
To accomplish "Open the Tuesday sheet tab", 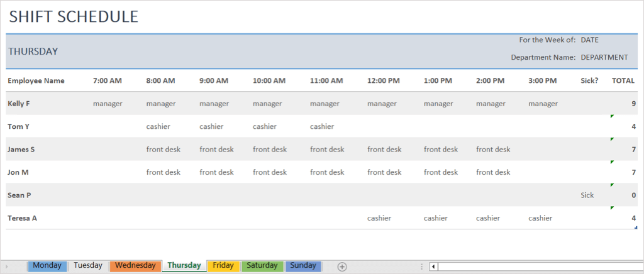I will tap(87, 266).
